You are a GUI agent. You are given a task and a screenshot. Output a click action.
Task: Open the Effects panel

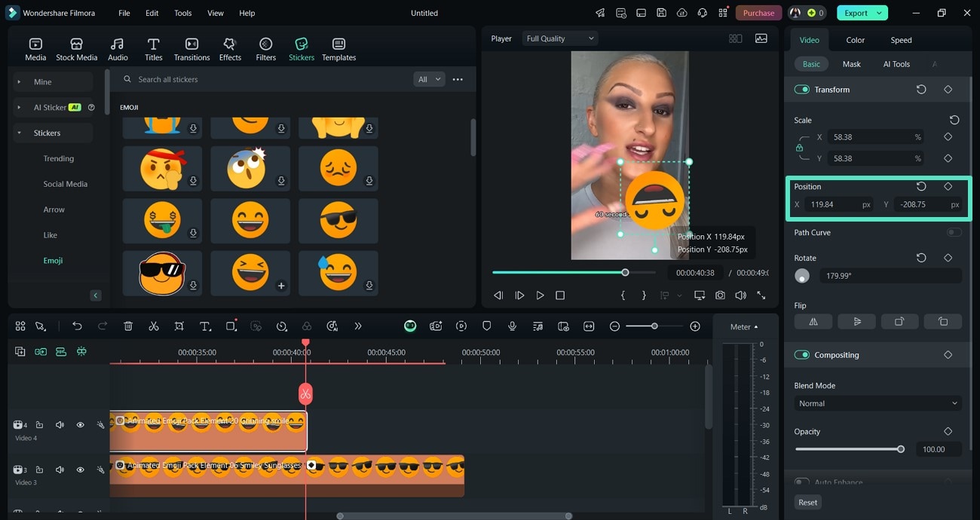(x=230, y=49)
